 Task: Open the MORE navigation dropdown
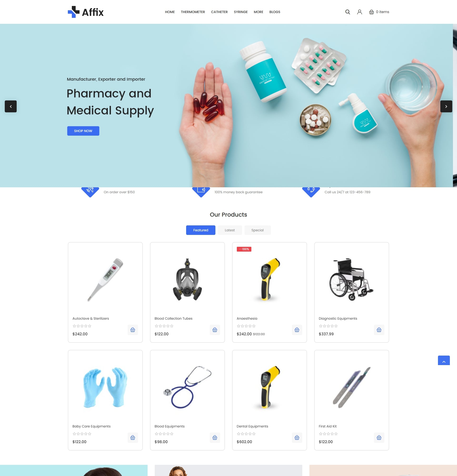pos(258,12)
